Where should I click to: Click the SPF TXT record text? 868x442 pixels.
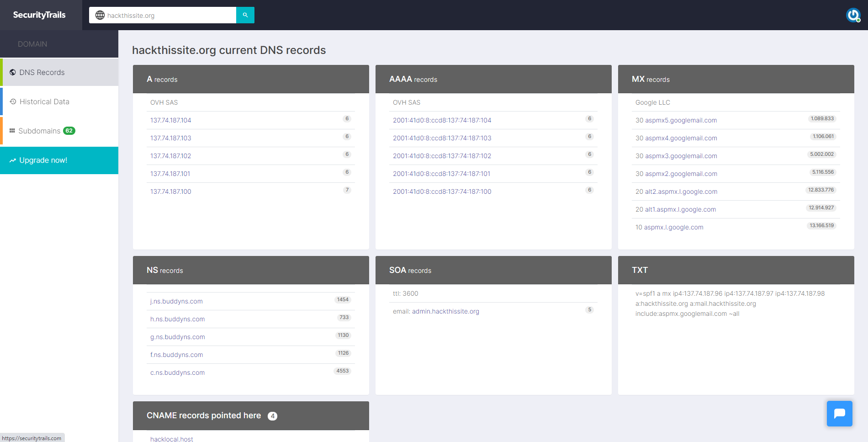pyautogui.click(x=730, y=304)
